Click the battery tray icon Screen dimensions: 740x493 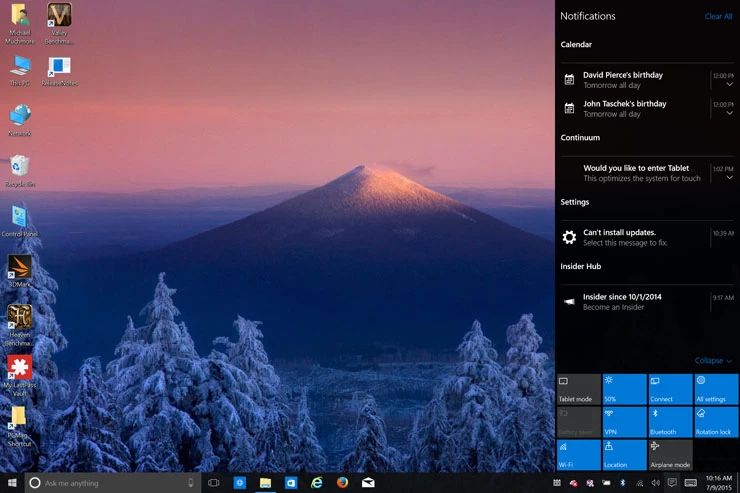tap(606, 483)
